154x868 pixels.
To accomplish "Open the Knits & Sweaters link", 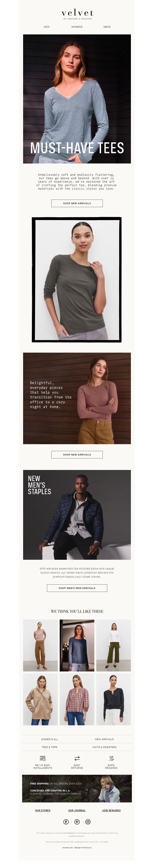I will [105, 747].
